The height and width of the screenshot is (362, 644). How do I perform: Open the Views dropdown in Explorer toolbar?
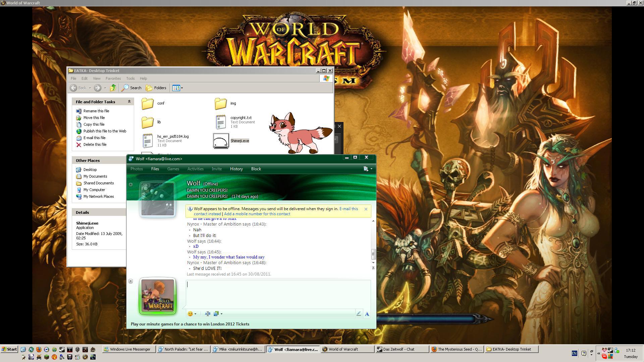pyautogui.click(x=177, y=88)
